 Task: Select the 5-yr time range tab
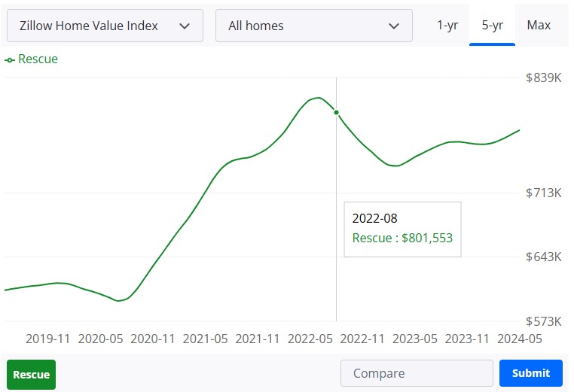(492, 26)
